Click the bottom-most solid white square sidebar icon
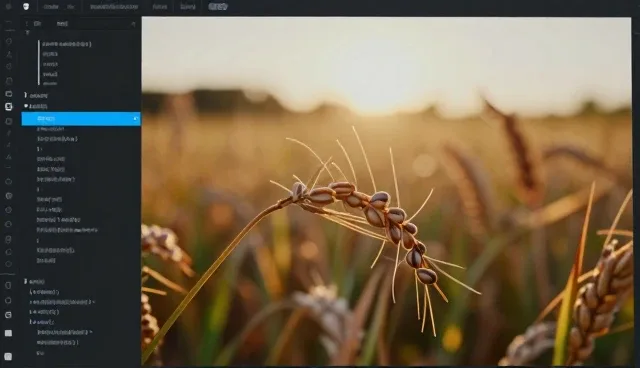The width and height of the screenshot is (640, 368). point(8,357)
